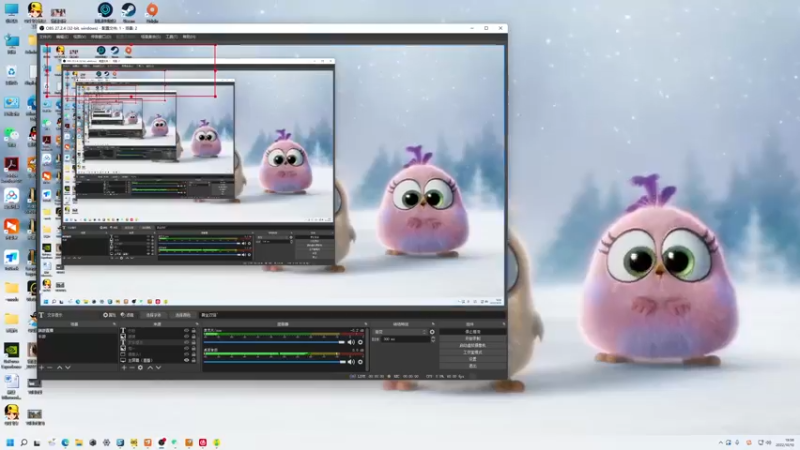Open the Docks menu in OBS
The height and width of the screenshot is (450, 800).
click(x=101, y=37)
